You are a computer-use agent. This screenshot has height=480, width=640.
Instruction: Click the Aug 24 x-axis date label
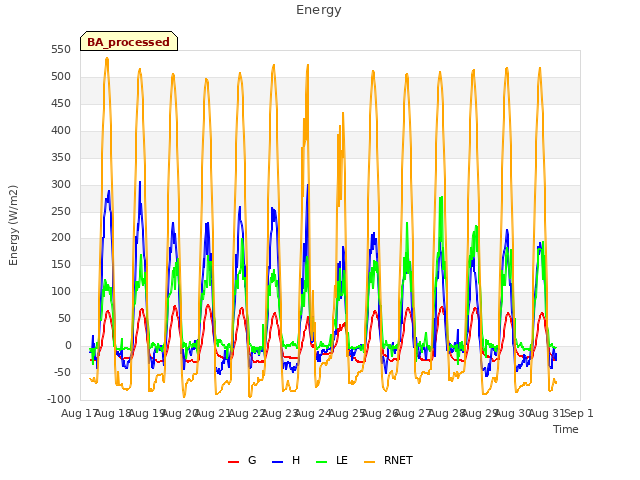[x=313, y=413]
